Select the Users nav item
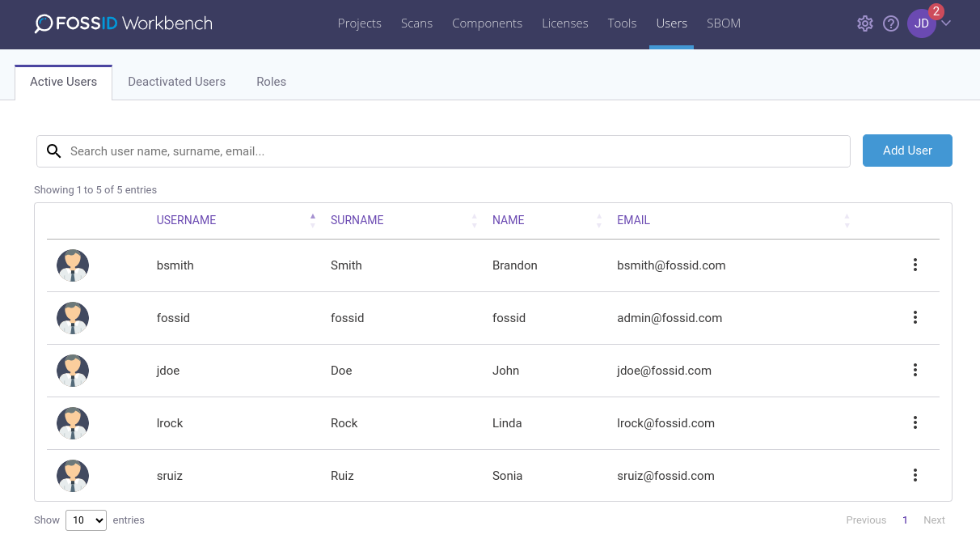 pyautogui.click(x=672, y=23)
